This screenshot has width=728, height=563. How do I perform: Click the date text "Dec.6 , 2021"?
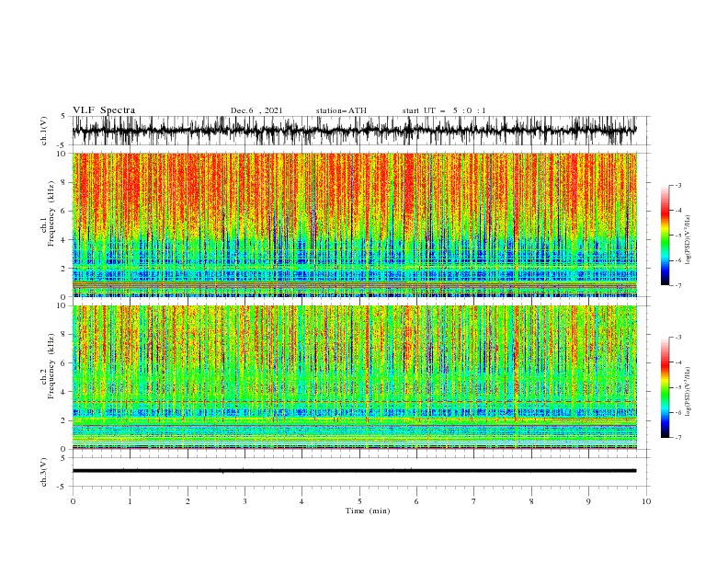(x=256, y=110)
